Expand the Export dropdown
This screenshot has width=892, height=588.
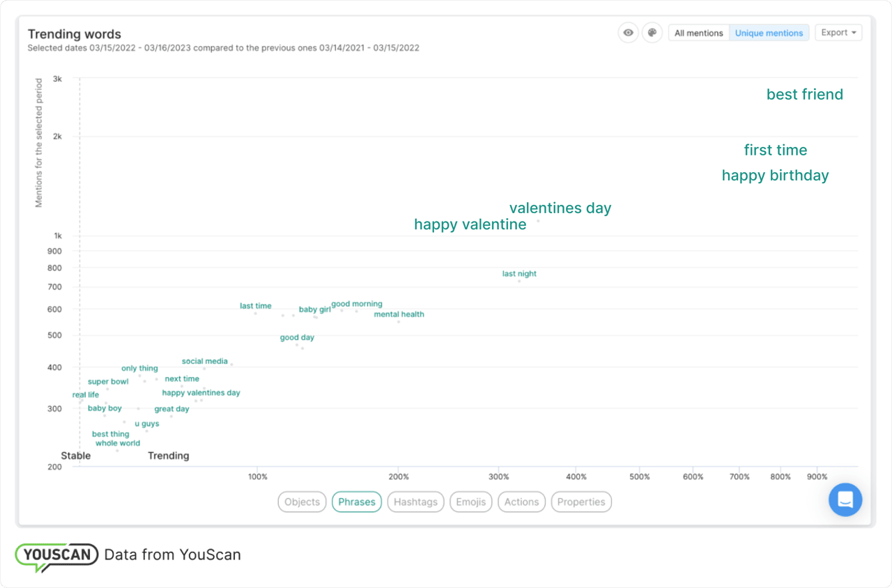[x=838, y=33]
